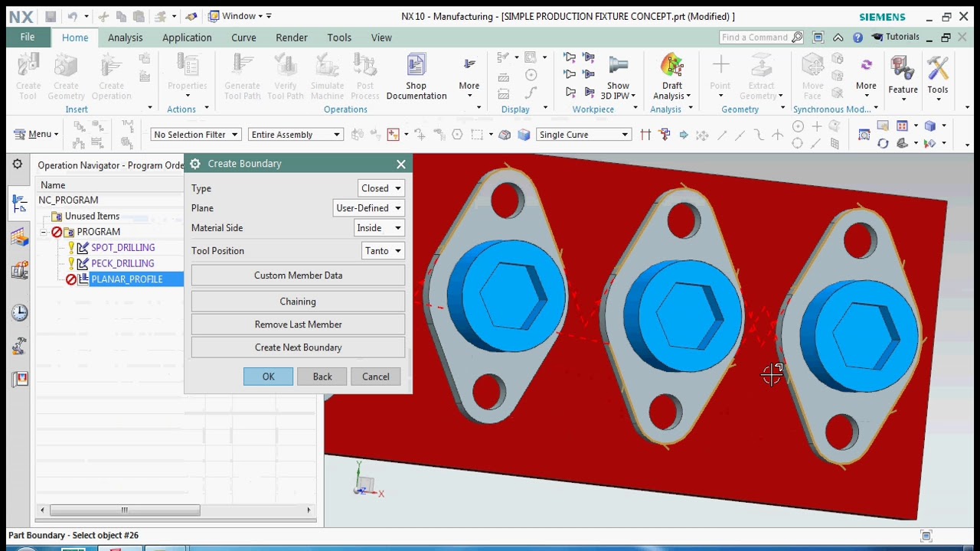Click Create Next Boundary button
Screen dimensions: 980x551
tap(298, 347)
